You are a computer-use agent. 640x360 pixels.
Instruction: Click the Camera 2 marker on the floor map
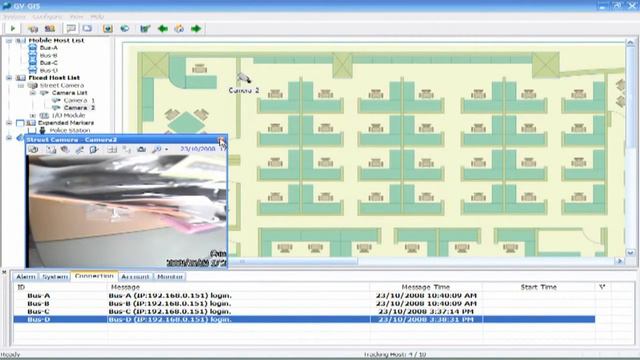pos(244,78)
